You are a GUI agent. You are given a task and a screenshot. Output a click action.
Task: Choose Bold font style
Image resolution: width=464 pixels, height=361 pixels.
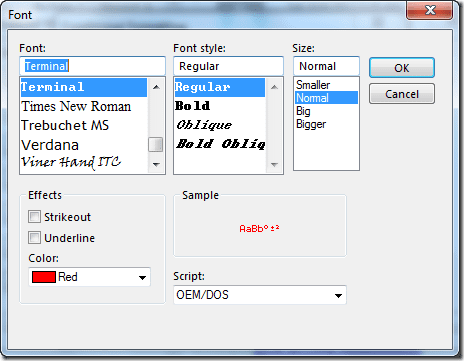[220, 106]
